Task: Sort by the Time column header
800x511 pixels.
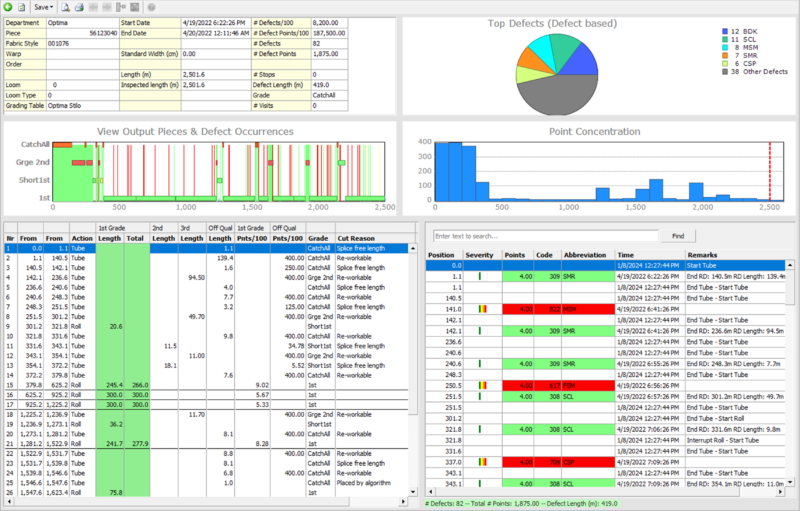Action: coord(650,255)
